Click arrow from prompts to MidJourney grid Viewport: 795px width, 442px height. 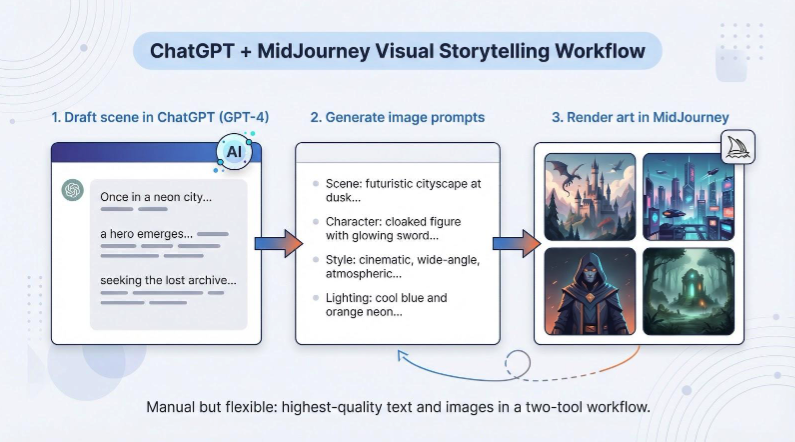[515, 243]
